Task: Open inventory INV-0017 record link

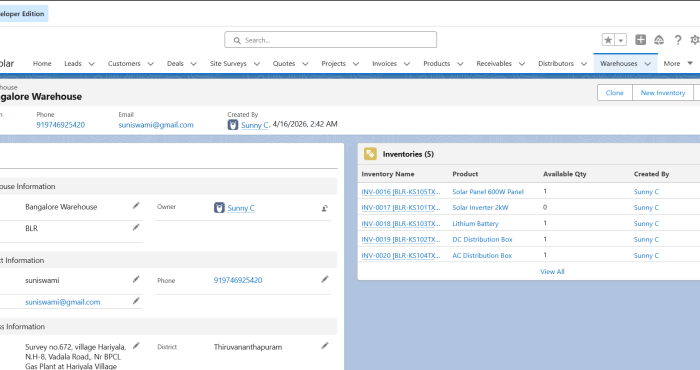Action: click(x=400, y=208)
